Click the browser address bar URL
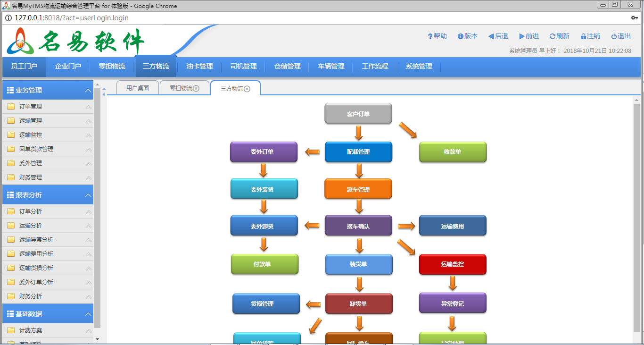644x345 pixels. [71, 18]
